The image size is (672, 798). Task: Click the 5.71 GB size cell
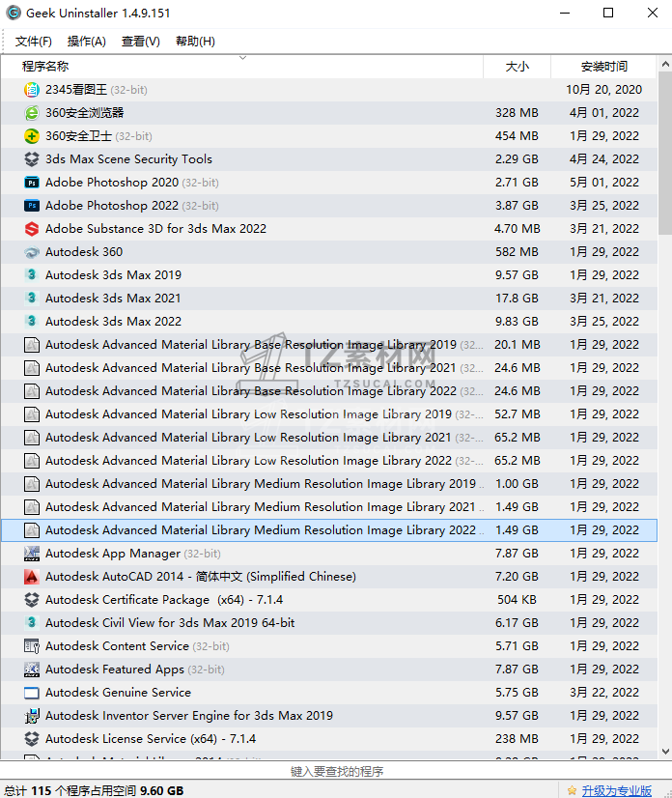517,646
